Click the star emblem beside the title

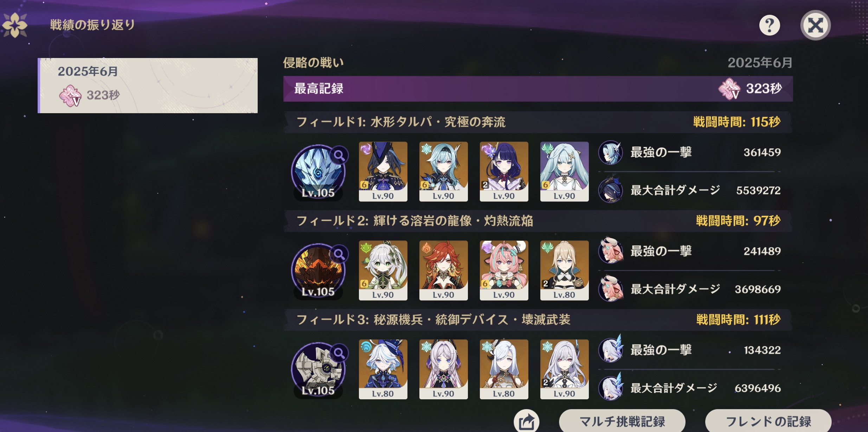(x=14, y=25)
